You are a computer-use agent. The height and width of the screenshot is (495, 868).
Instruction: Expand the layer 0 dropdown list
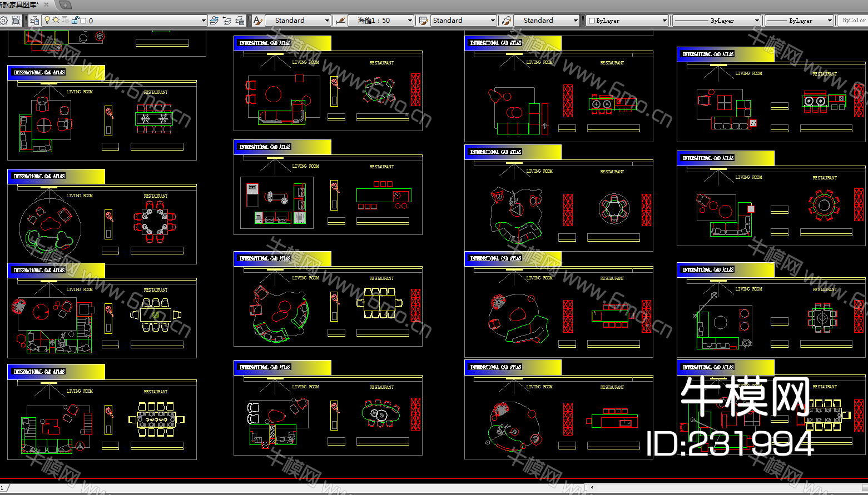[x=204, y=21]
